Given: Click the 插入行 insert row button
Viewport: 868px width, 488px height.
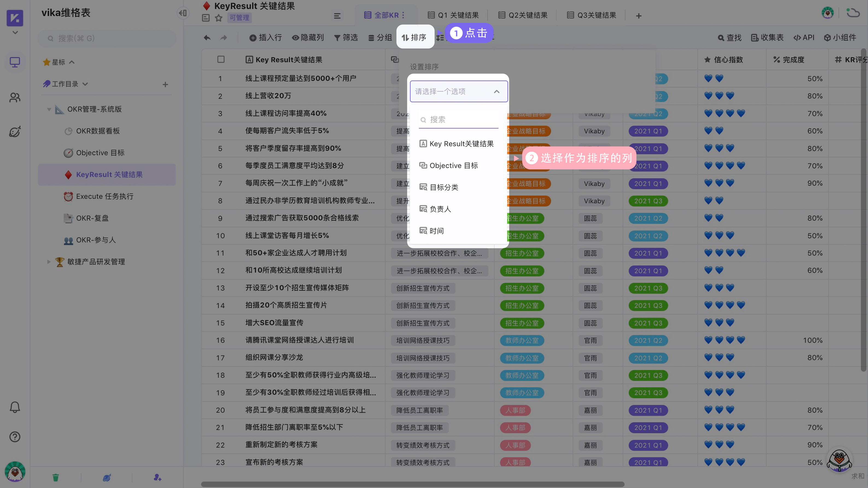Looking at the screenshot, I should pos(266,37).
